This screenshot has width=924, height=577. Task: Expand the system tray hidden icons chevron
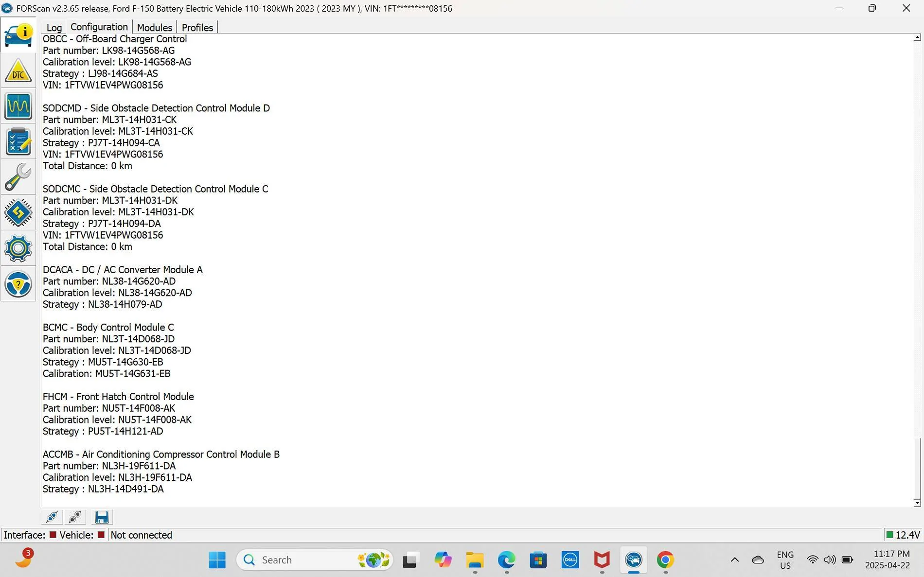pos(735,560)
